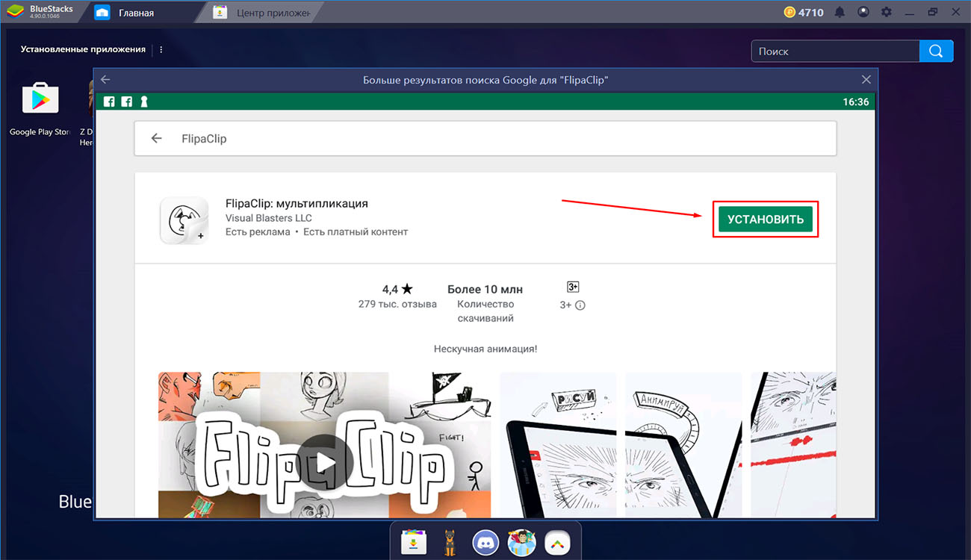Open the notifications bell

[x=840, y=12]
